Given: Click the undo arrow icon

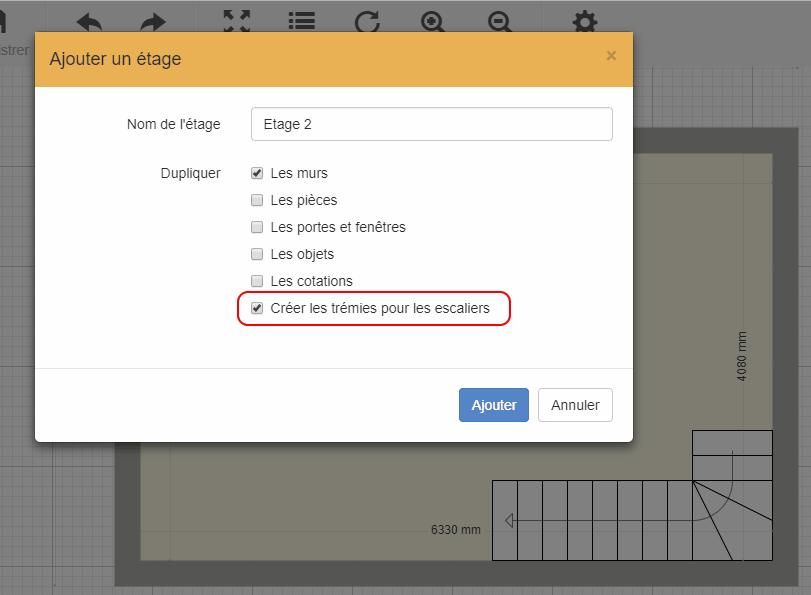Looking at the screenshot, I should [x=89, y=21].
